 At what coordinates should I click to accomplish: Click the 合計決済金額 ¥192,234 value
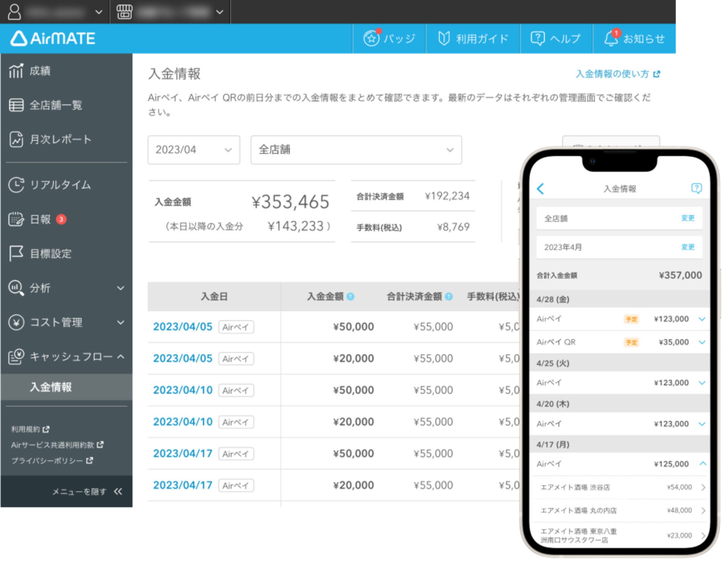coord(447,196)
